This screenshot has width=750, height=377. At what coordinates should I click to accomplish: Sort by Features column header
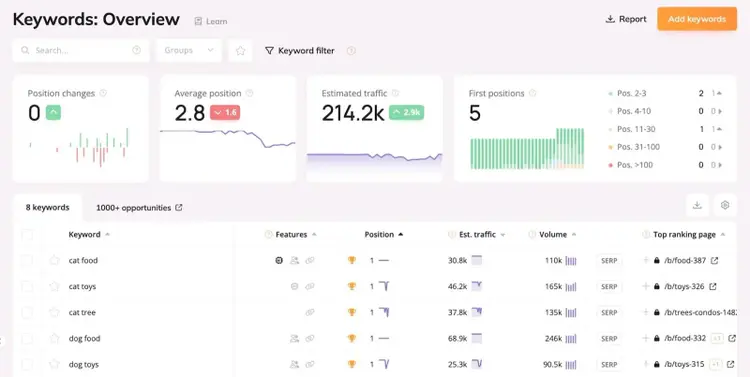click(291, 234)
